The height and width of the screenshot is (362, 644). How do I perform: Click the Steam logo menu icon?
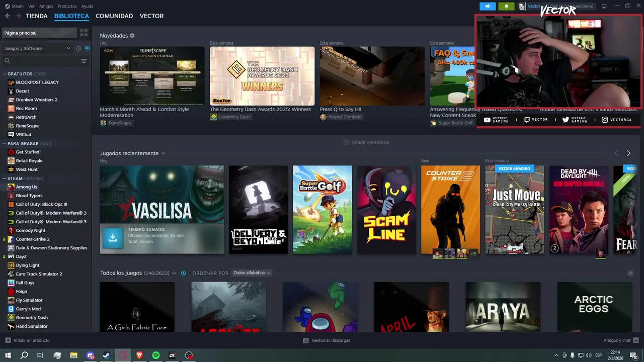(7, 6)
